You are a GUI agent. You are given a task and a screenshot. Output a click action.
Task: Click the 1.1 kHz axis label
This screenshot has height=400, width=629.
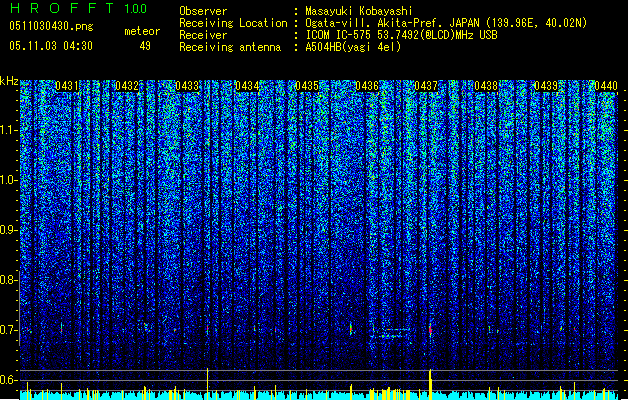pyautogui.click(x=8, y=130)
